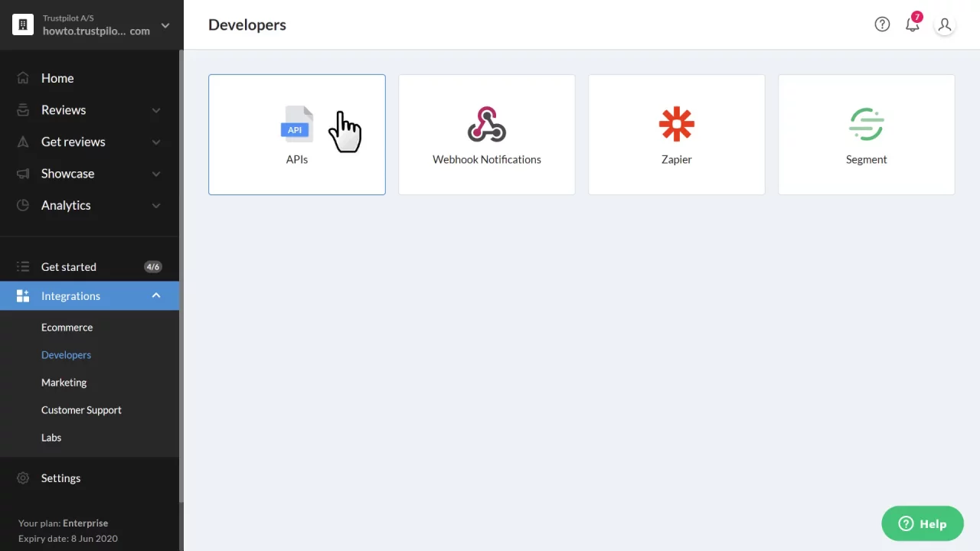Click the green Help button
Image resolution: width=980 pixels, height=551 pixels.
point(923,524)
